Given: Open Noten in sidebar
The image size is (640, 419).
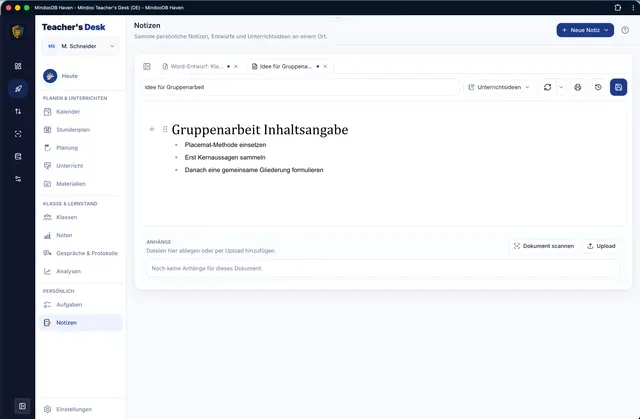Looking at the screenshot, I should pos(81,235).
